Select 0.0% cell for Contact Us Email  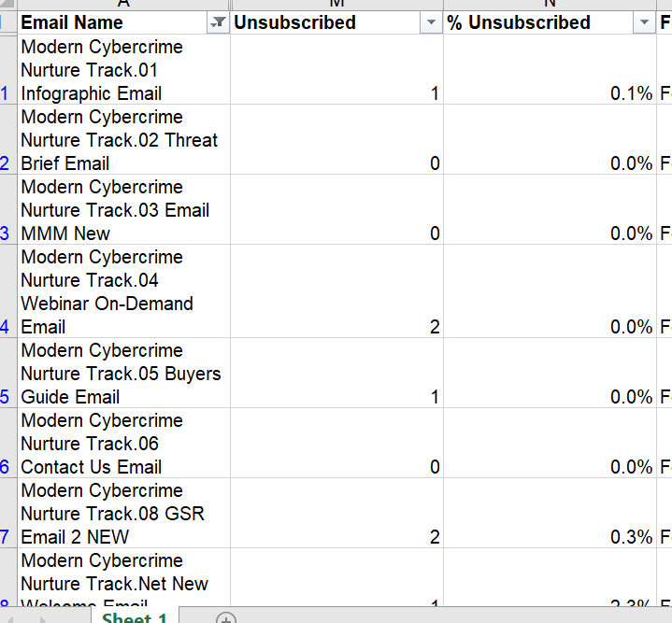[x=550, y=443]
